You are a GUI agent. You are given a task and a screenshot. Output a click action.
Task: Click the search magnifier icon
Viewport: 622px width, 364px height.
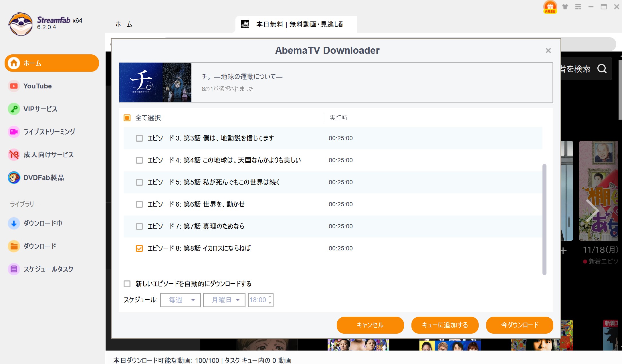602,69
